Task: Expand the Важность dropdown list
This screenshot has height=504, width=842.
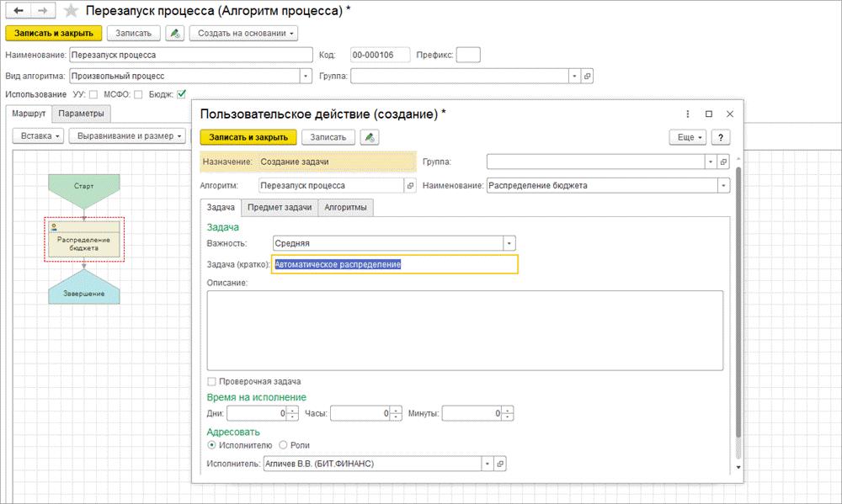Action: click(509, 243)
